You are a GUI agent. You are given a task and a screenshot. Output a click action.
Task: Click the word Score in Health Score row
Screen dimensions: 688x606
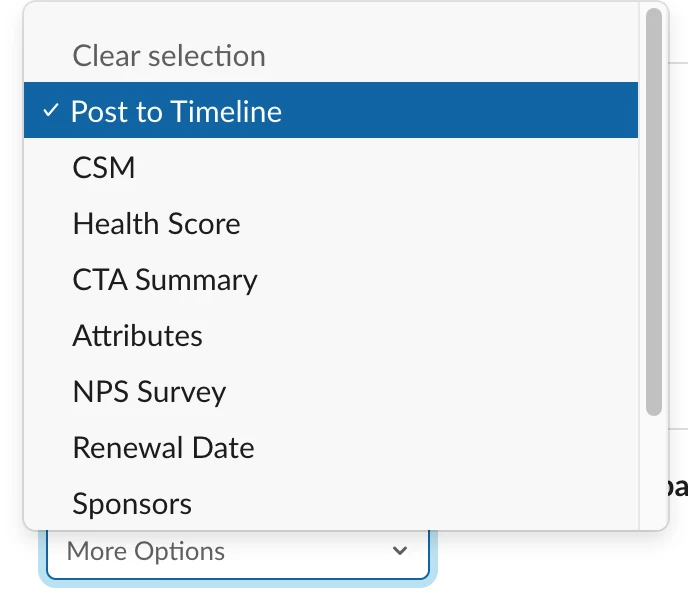pyautogui.click(x=204, y=223)
